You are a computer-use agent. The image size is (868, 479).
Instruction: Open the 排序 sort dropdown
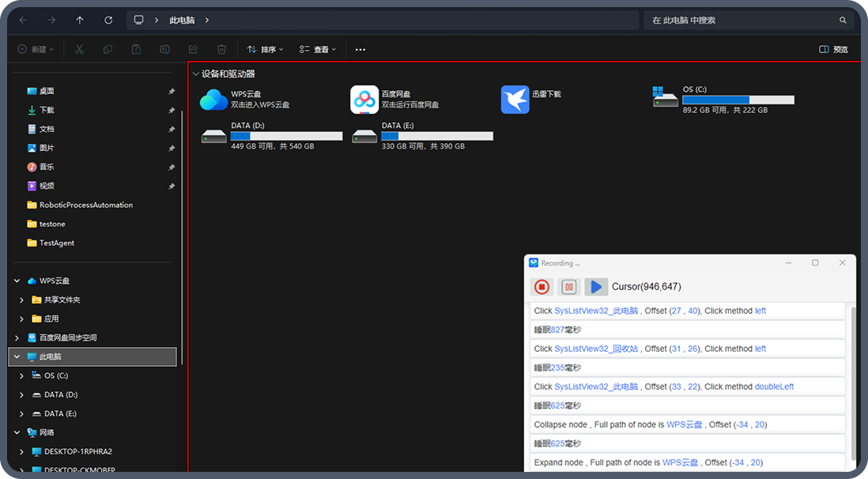click(x=265, y=49)
